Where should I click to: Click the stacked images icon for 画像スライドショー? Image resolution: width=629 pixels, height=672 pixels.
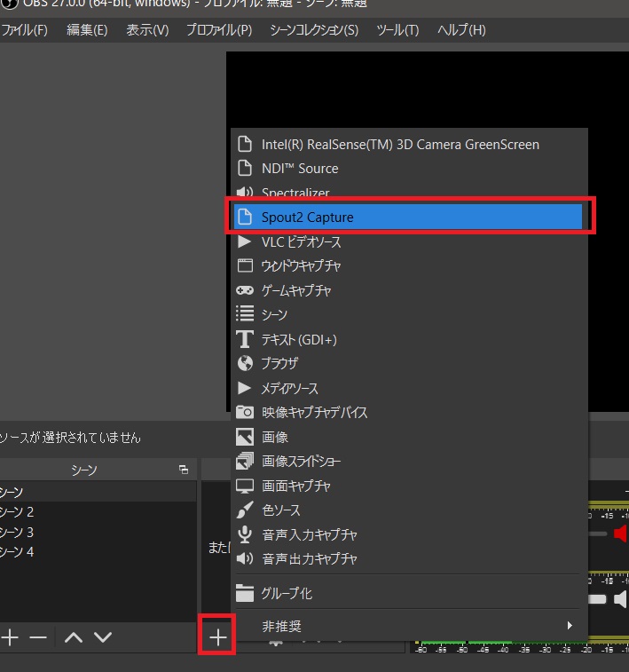[x=245, y=461]
